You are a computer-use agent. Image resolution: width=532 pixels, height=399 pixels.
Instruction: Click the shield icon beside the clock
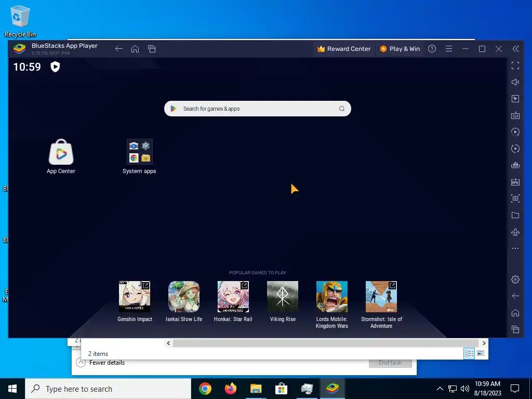pos(55,66)
